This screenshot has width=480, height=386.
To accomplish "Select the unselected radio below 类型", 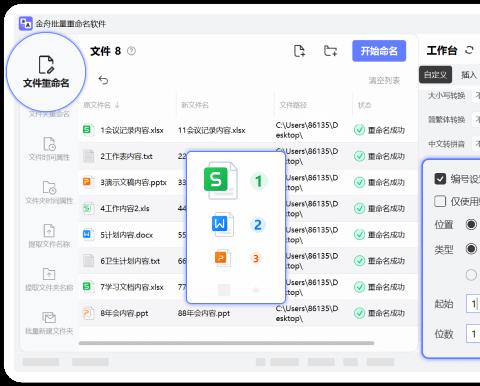I will (471, 275).
